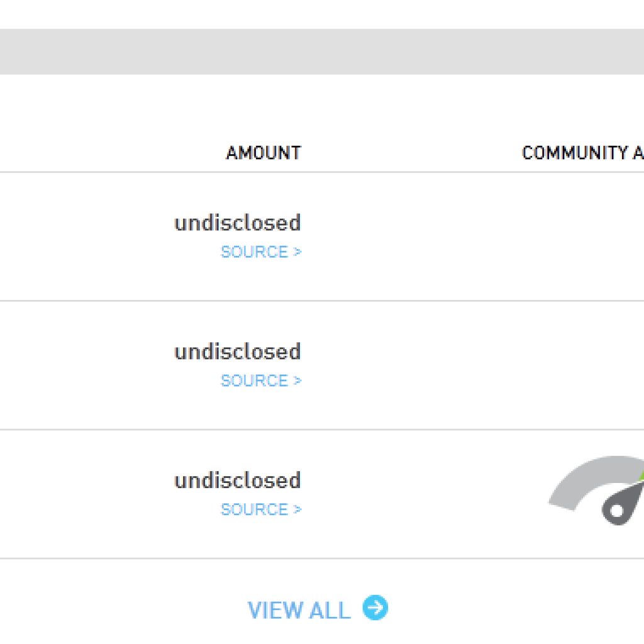This screenshot has width=644, height=644.
Task: Select the second row's undisclosed amount
Action: pyautogui.click(x=238, y=352)
